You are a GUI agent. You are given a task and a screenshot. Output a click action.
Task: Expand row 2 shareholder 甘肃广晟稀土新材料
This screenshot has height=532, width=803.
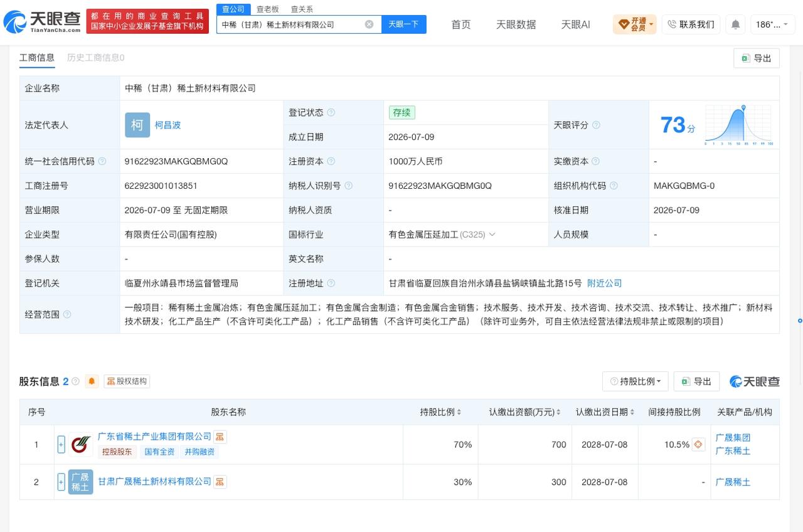pos(61,482)
